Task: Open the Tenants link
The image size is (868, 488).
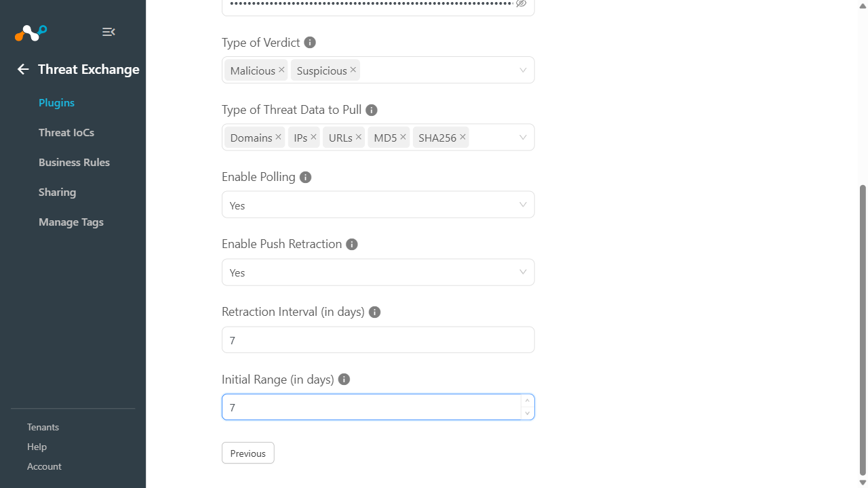Action: tap(43, 427)
